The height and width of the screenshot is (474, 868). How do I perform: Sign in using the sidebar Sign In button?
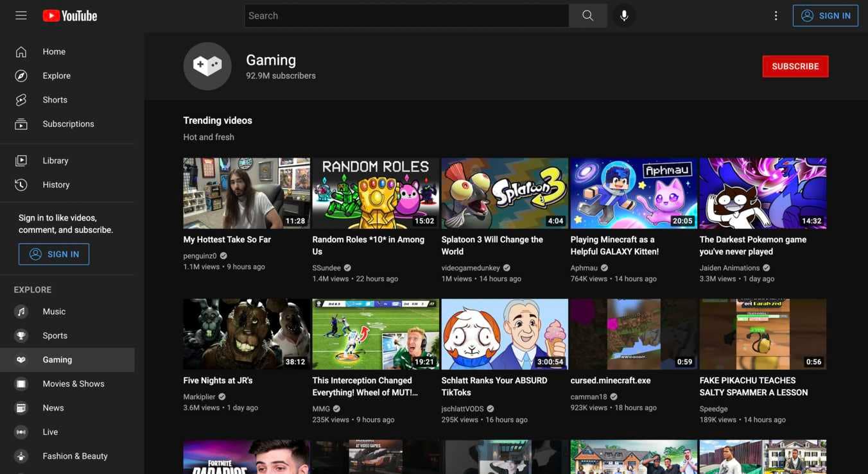pyautogui.click(x=53, y=254)
